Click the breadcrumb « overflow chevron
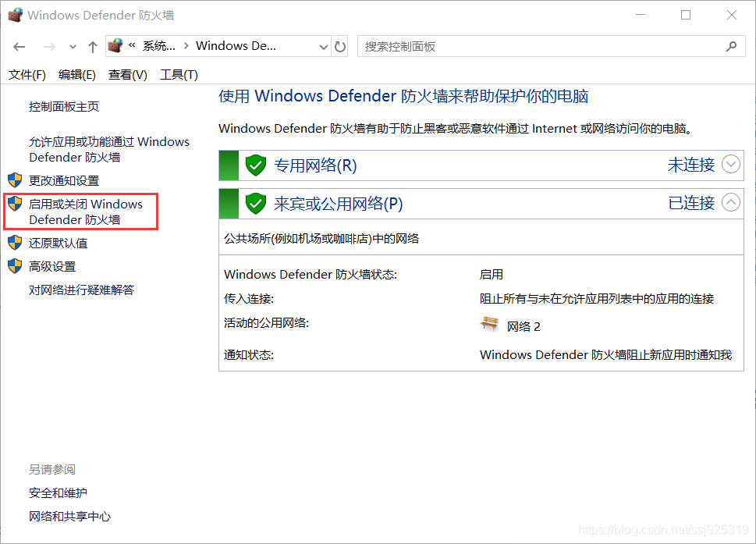756x544 pixels. (132, 45)
